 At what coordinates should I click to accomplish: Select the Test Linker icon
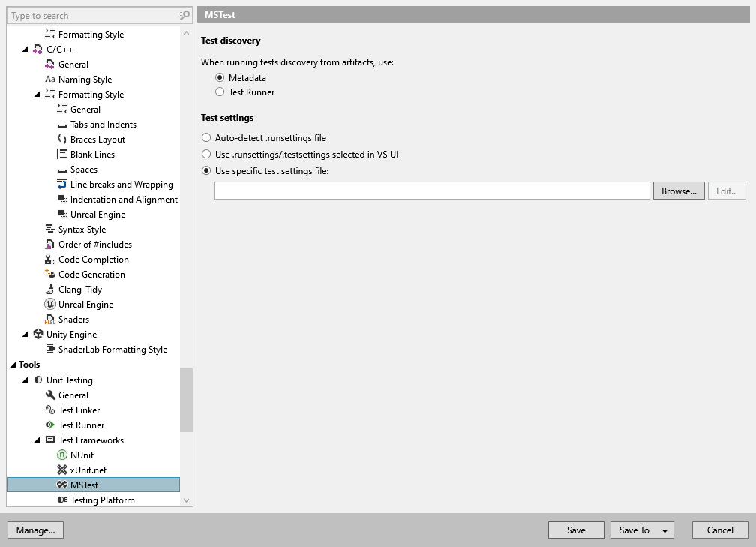[51, 410]
